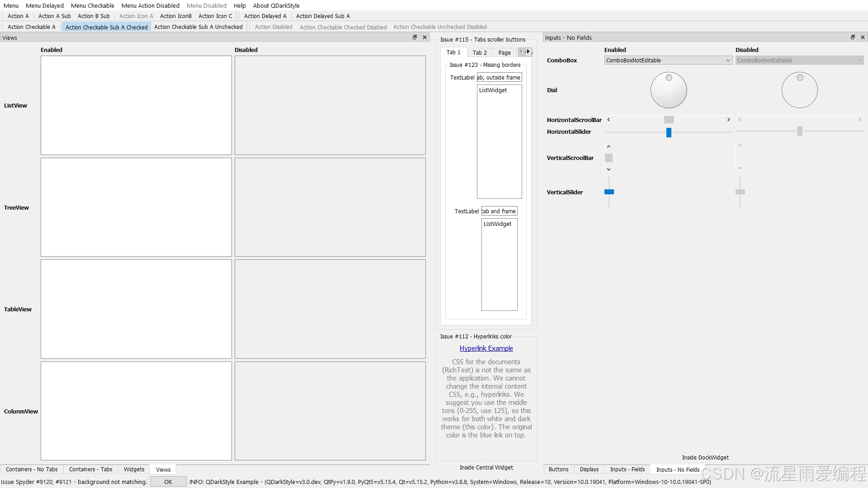Screen dimensions: 868x488
Task: Click the enabled Dial knob
Action: point(669,90)
